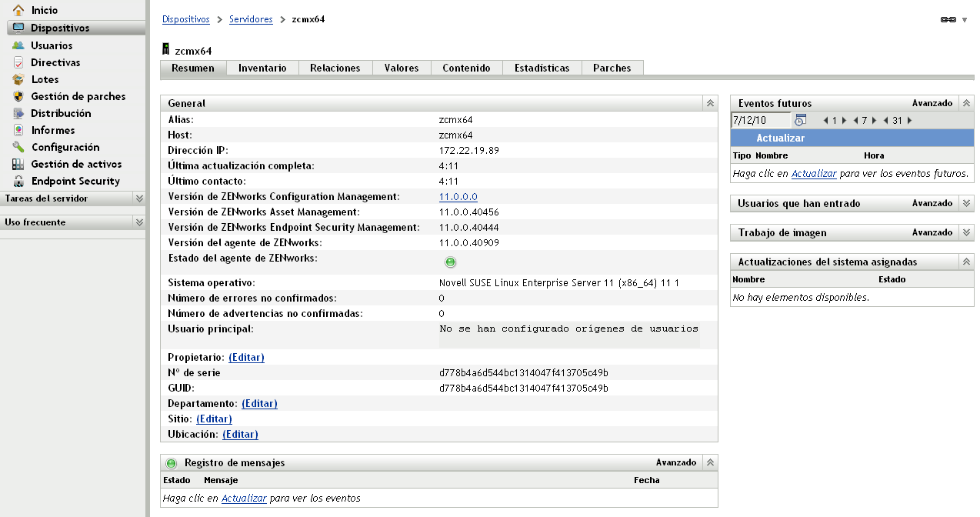Screen dimensions: 980x517
Task: Switch to the Parches tab
Action: pyautogui.click(x=612, y=68)
